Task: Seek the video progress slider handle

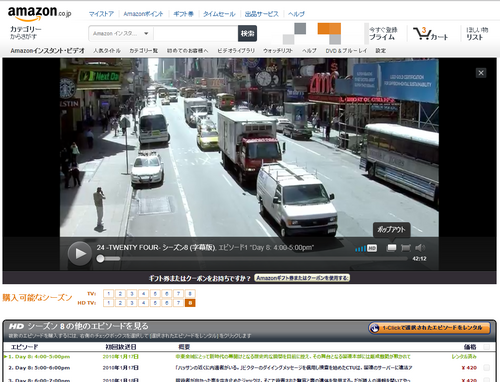Action: [100, 259]
